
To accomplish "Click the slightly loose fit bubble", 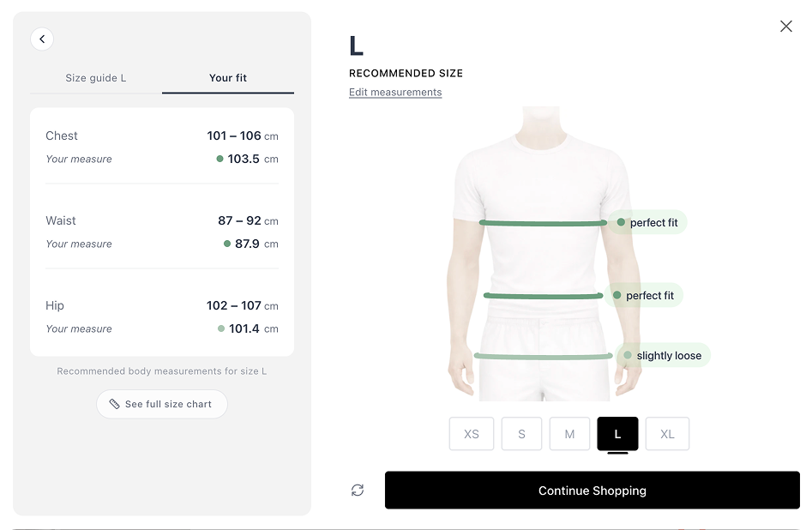I will coord(667,355).
